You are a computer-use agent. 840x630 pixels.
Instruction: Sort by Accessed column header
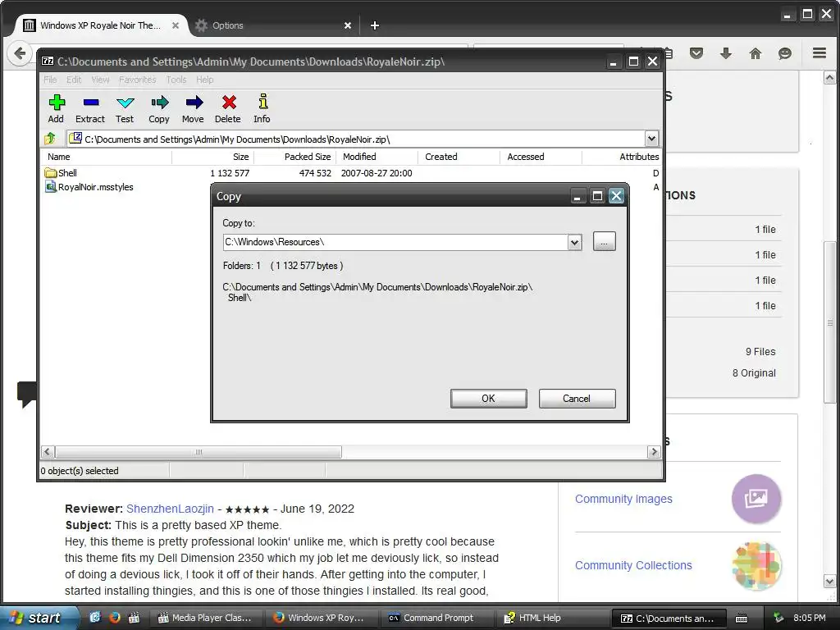[541, 157]
